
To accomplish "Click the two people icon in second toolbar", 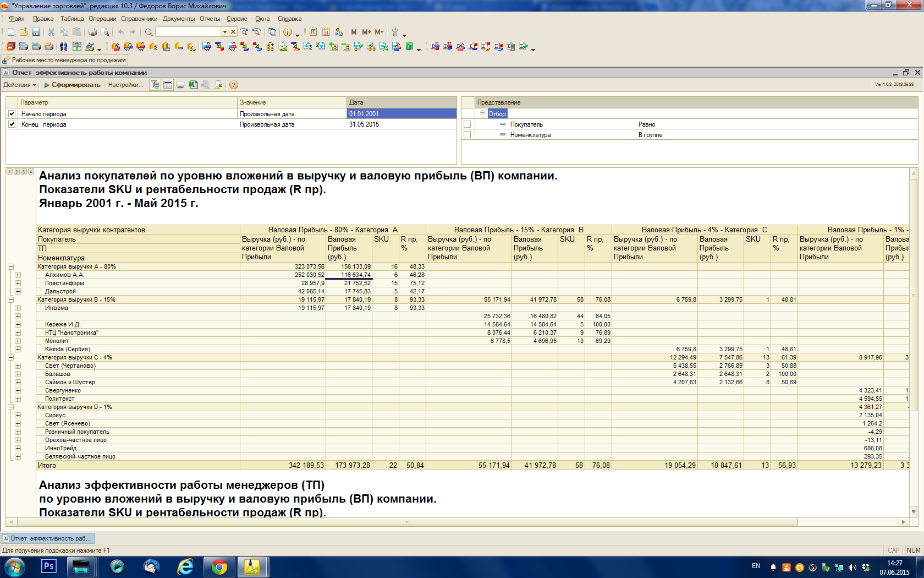I will click(x=63, y=46).
